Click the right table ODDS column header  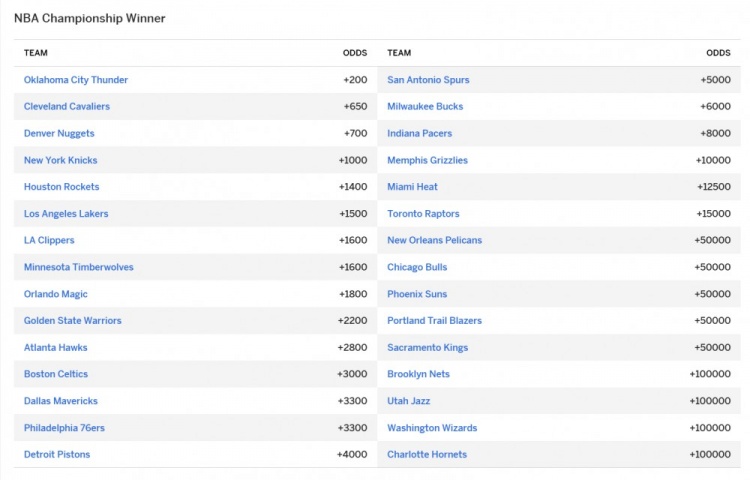718,53
